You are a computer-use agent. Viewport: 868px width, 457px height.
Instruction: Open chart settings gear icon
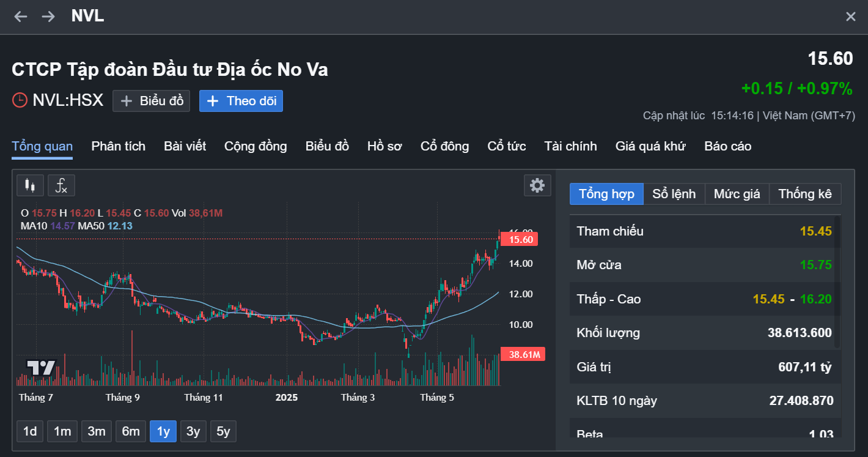pyautogui.click(x=537, y=185)
